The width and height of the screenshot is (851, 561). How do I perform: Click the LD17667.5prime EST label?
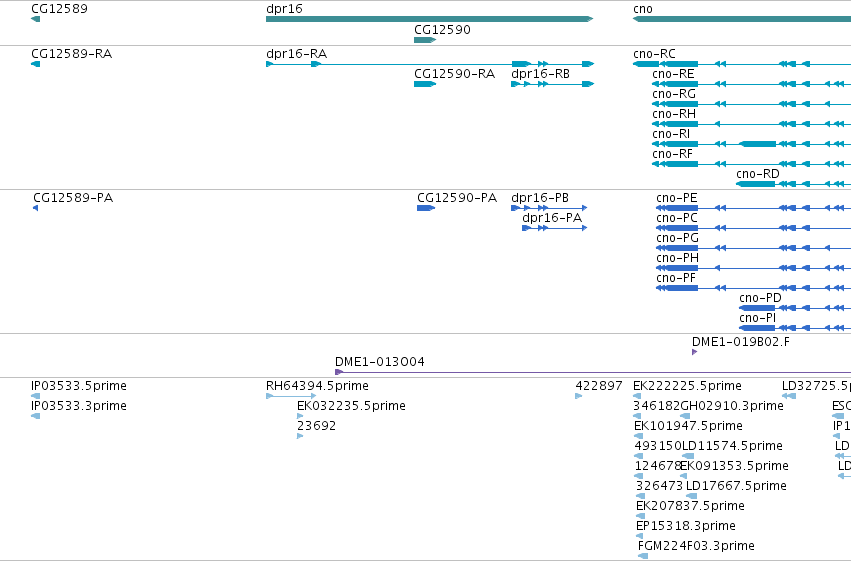[736, 486]
